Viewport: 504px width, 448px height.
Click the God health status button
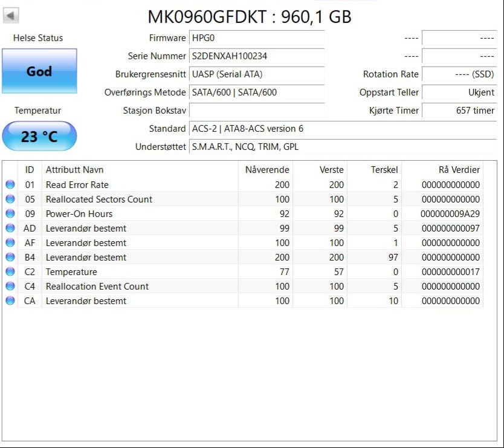(39, 71)
